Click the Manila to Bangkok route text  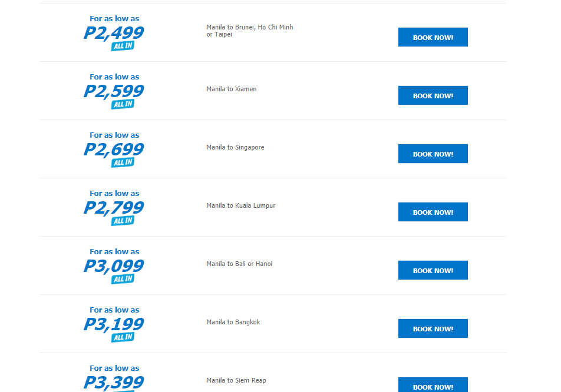coord(233,322)
